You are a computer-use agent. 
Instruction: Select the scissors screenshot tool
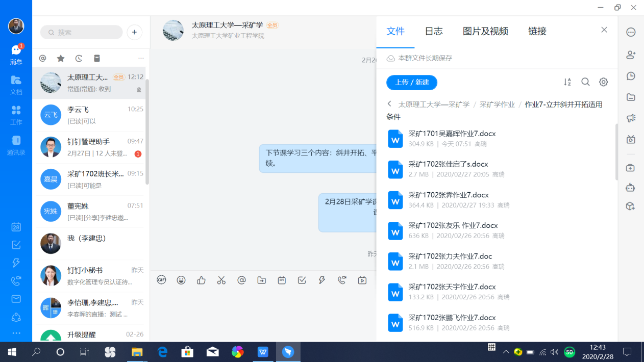click(x=221, y=280)
